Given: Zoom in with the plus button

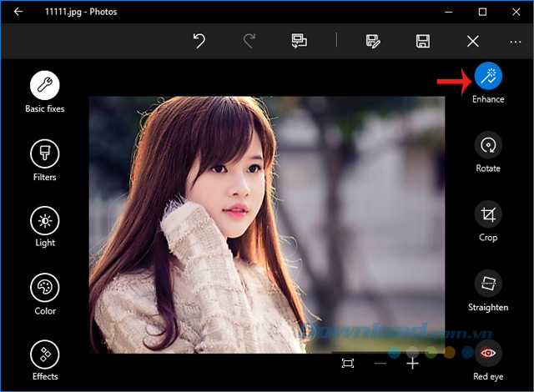Looking at the screenshot, I should [412, 364].
